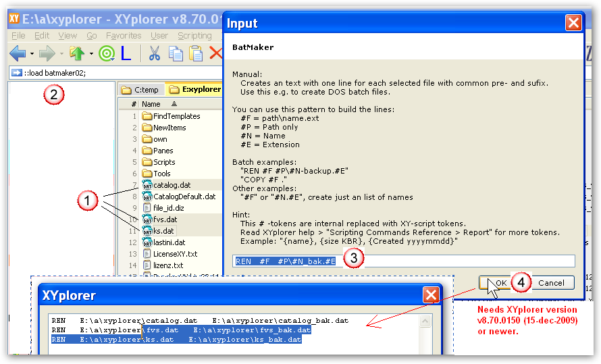Open the Scripting menu
601x364 pixels.
pyautogui.click(x=194, y=36)
